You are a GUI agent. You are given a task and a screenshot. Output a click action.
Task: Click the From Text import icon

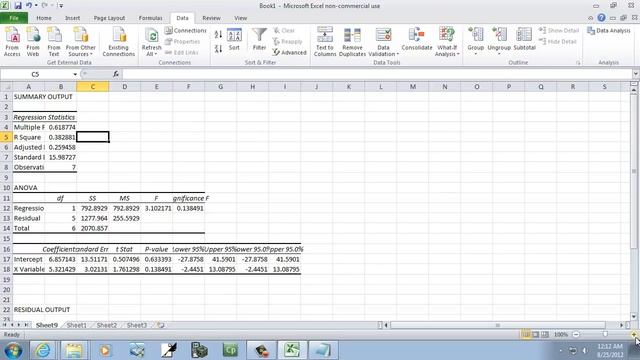tap(54, 42)
